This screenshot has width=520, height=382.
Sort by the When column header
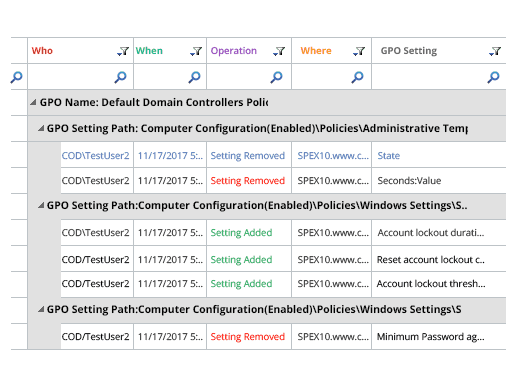[x=149, y=51]
